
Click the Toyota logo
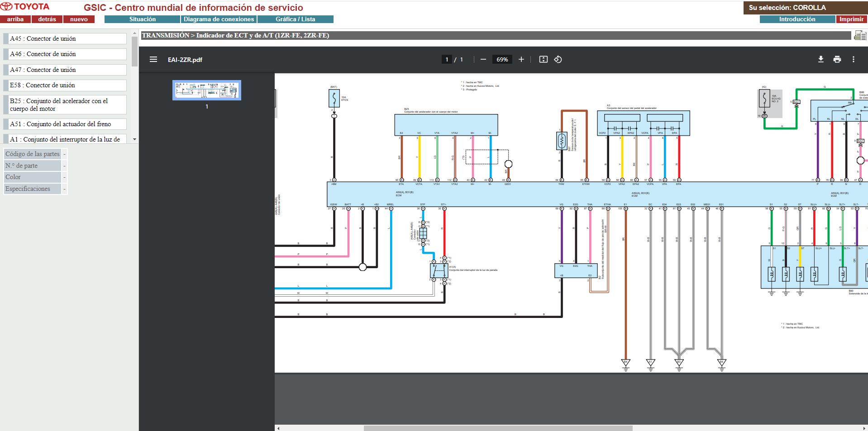pos(26,7)
